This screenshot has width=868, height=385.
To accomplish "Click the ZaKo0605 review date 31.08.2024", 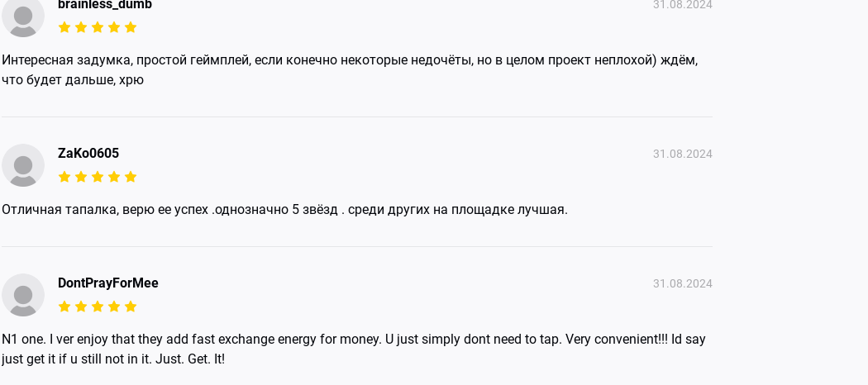I will 682,154.
